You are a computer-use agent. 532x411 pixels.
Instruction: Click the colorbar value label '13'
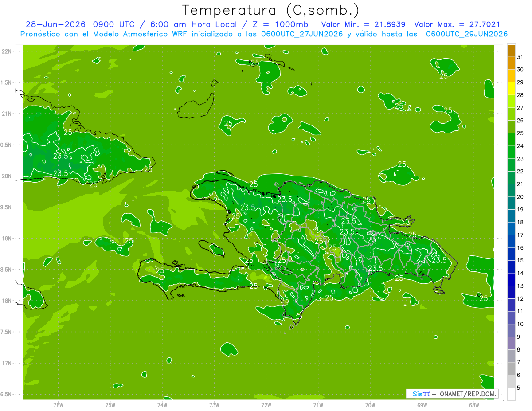pyautogui.click(x=520, y=286)
